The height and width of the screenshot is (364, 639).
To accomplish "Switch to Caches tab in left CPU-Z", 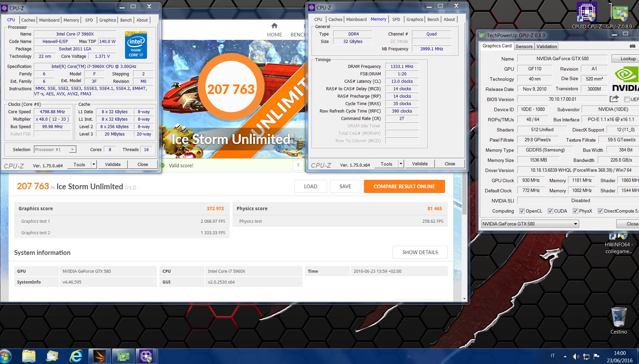I will (x=28, y=20).
